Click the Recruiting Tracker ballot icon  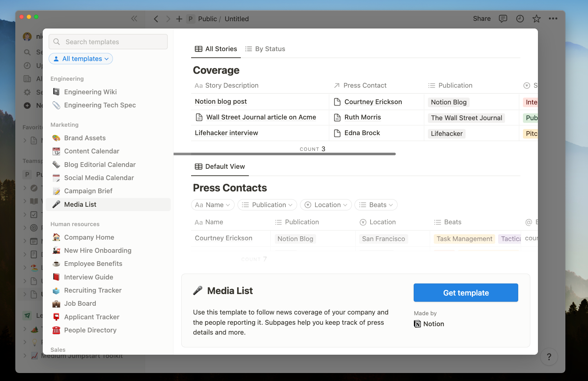(x=56, y=290)
